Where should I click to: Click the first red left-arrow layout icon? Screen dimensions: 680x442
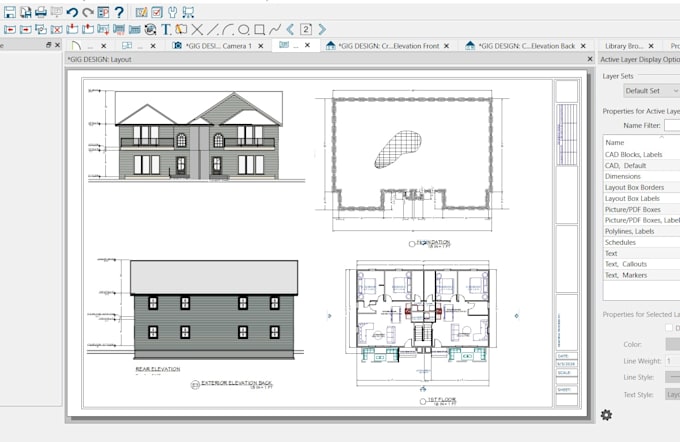(x=10, y=29)
